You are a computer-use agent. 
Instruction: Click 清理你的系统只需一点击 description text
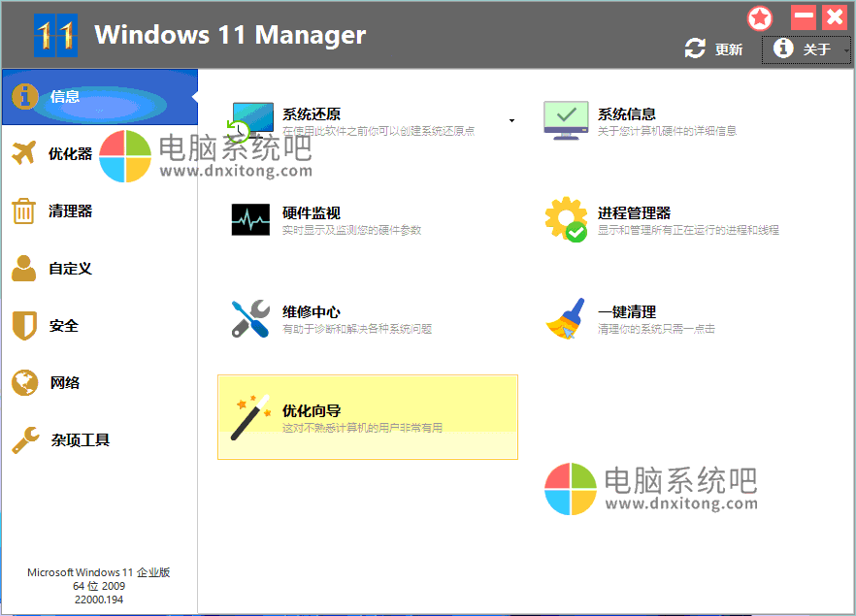pyautogui.click(x=656, y=329)
